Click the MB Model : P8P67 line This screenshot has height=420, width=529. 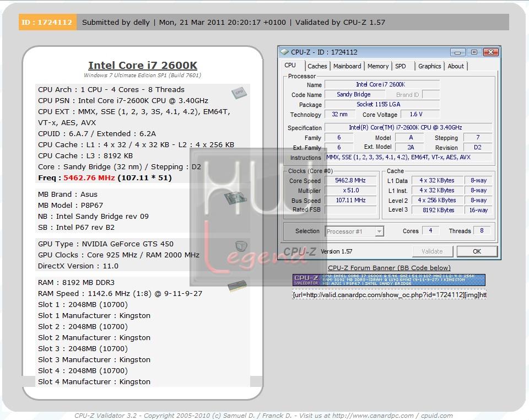71,205
